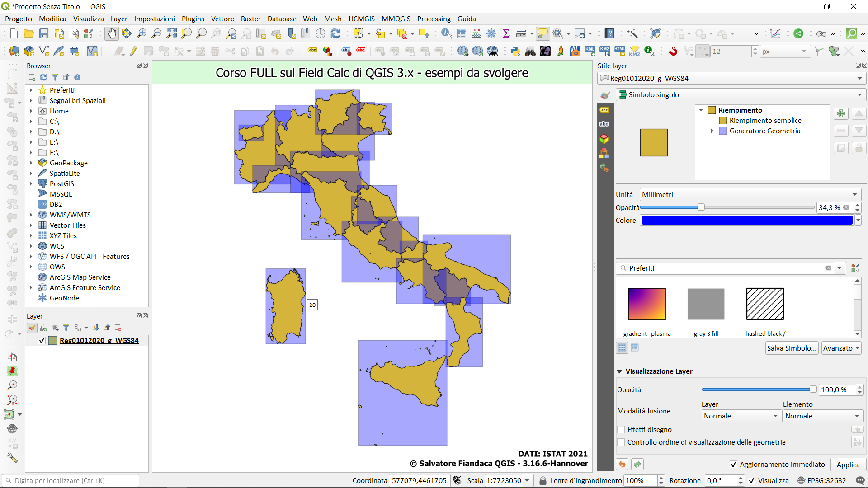This screenshot has width=868, height=488.
Task: Click the blue Colore swatch bar
Action: 747,221
